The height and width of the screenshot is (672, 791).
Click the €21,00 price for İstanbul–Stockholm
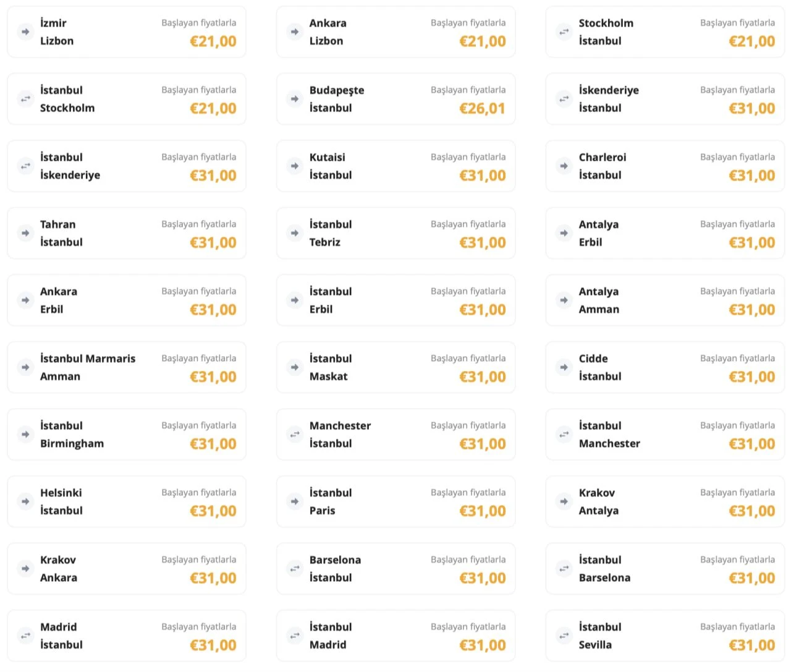click(213, 109)
